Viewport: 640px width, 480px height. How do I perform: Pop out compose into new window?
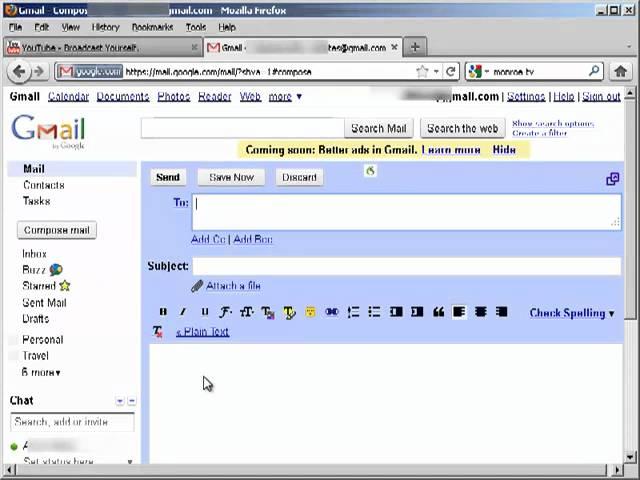pyautogui.click(x=613, y=178)
